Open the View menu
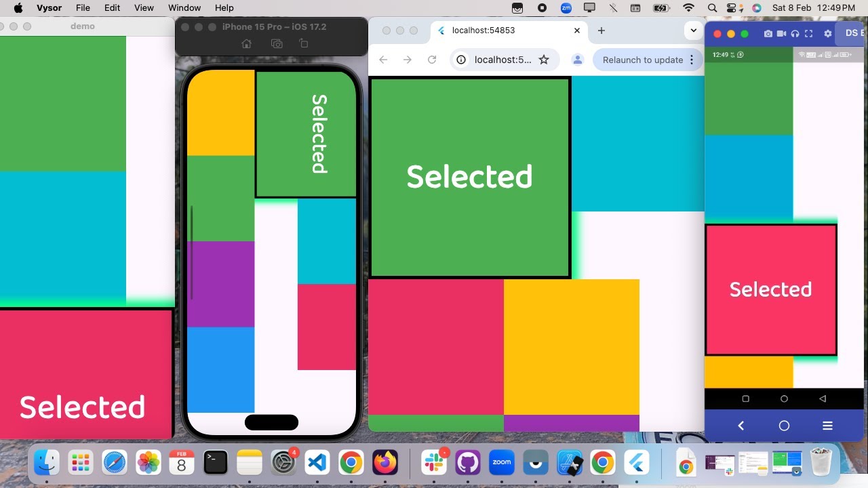 144,8
